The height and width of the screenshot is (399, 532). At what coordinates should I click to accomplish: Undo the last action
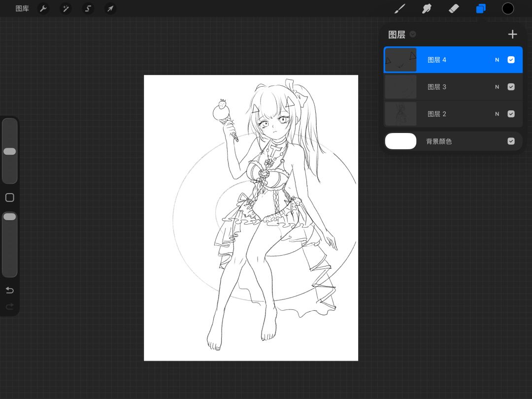[9, 290]
